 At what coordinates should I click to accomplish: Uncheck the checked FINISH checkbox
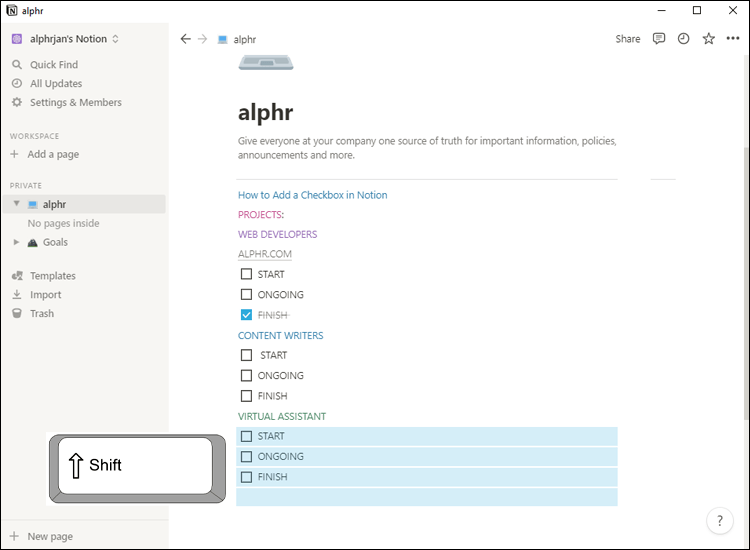point(246,315)
